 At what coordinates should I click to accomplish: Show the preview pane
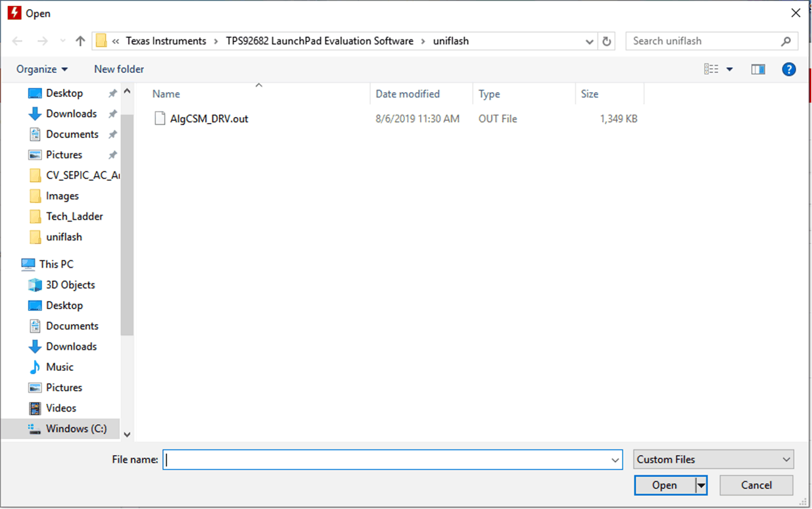[x=757, y=69]
